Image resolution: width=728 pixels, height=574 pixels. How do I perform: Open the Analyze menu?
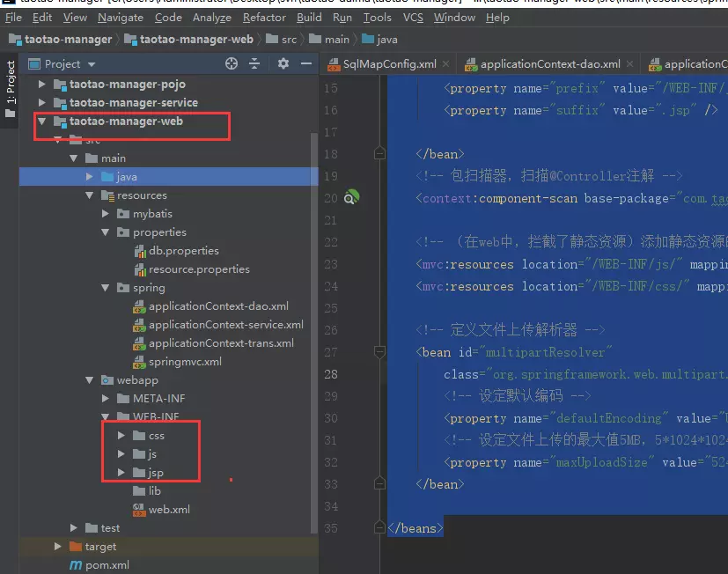tap(212, 18)
